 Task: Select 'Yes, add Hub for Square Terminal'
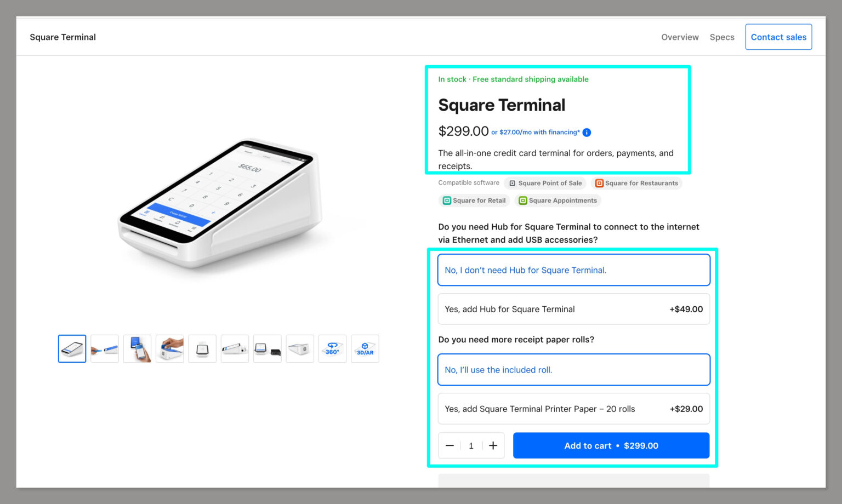click(573, 309)
